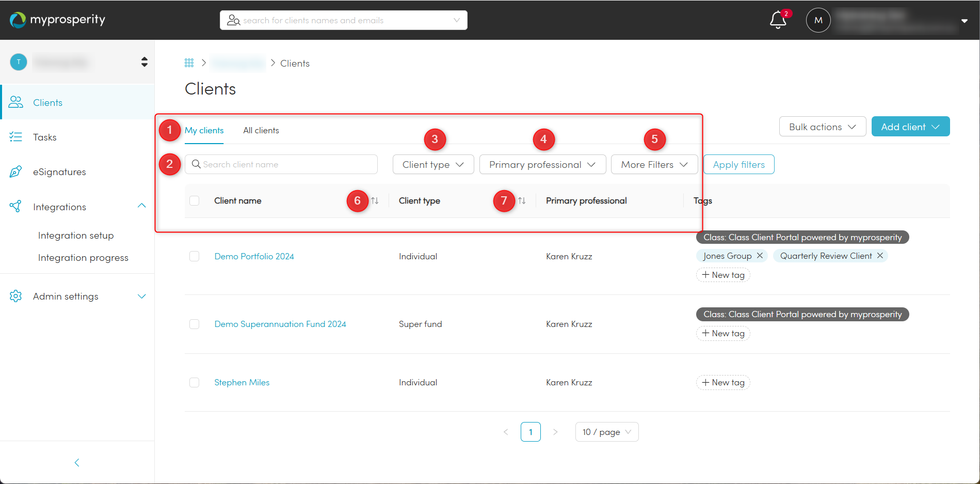Screen dimensions: 980x484
Task: Click the Tasks checklist icon
Action: coord(16,137)
